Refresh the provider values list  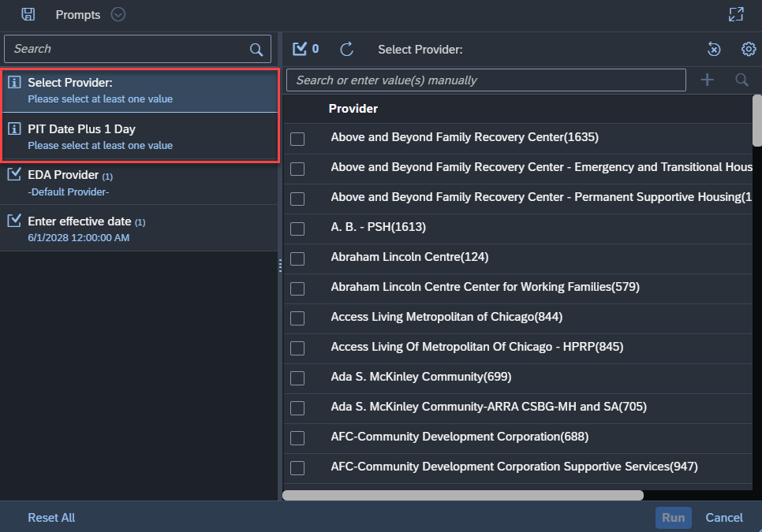coord(346,49)
